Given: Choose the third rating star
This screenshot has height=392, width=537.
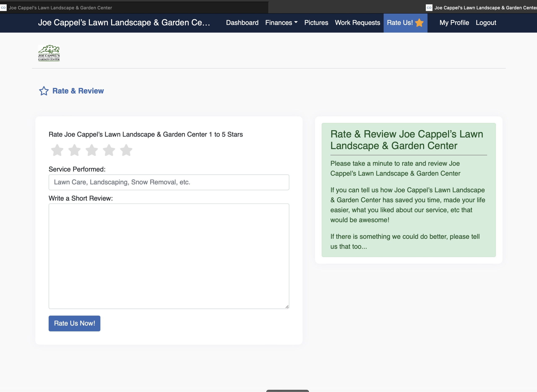Looking at the screenshot, I should point(92,150).
